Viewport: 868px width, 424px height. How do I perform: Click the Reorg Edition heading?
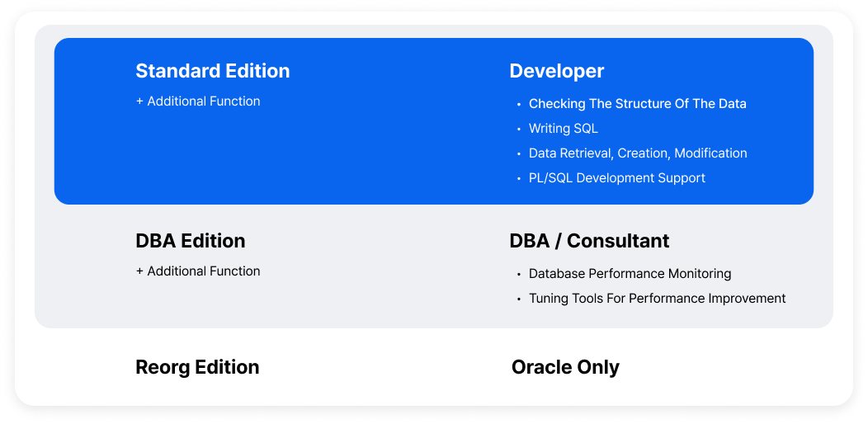pyautogui.click(x=197, y=367)
